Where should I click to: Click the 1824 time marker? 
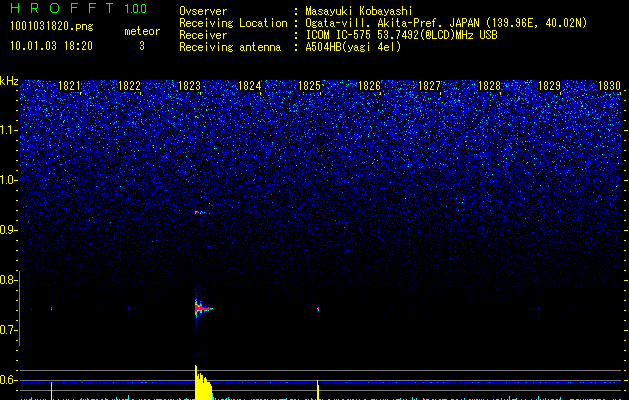(x=250, y=86)
